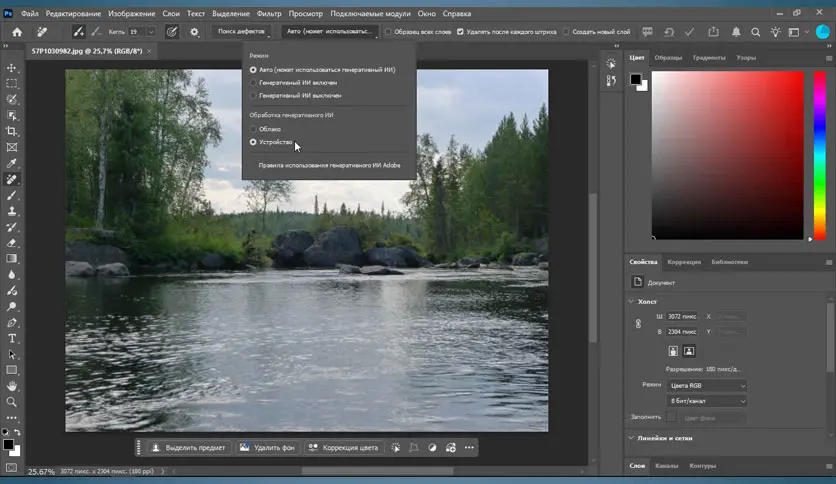Click inside the color picker field
This screenshot has height=484, width=836.
(727, 155)
